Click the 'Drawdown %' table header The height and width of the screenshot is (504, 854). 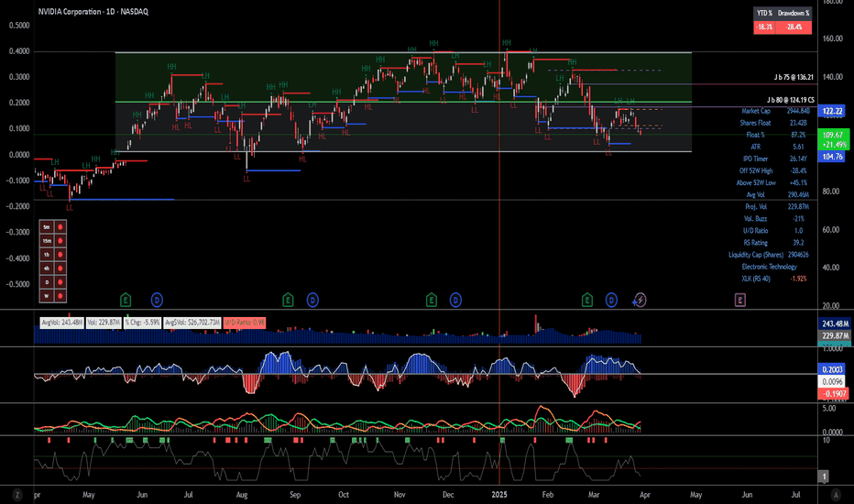[794, 13]
